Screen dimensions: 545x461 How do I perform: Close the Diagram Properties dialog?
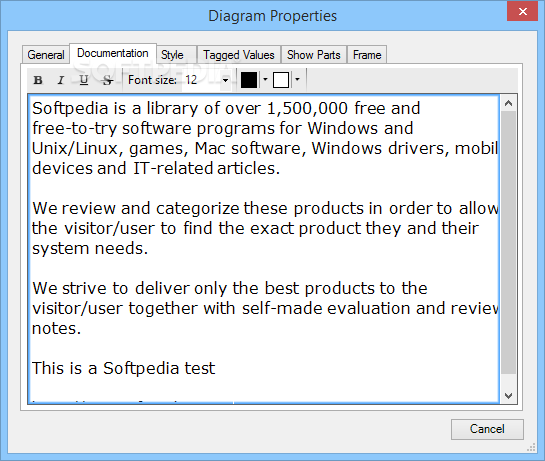522,11
